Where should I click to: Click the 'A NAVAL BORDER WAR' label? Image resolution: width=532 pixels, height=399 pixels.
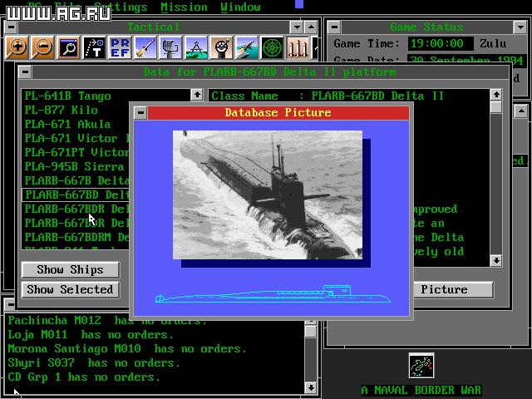tap(421, 390)
